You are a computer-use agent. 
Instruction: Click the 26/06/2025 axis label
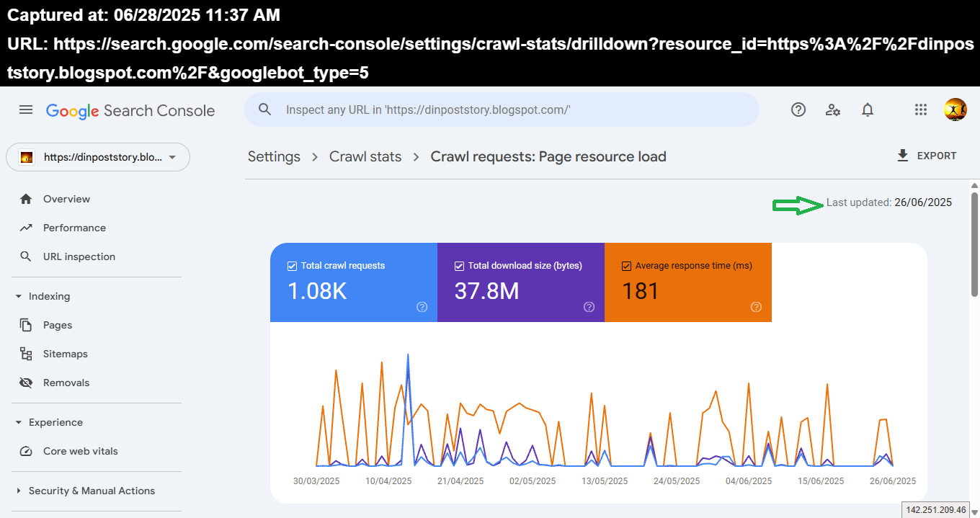click(893, 481)
